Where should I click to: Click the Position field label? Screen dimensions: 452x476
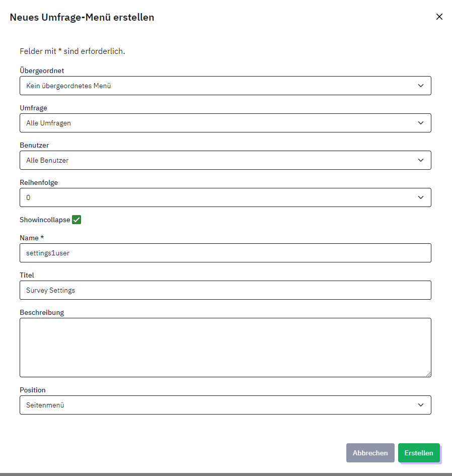tap(33, 390)
